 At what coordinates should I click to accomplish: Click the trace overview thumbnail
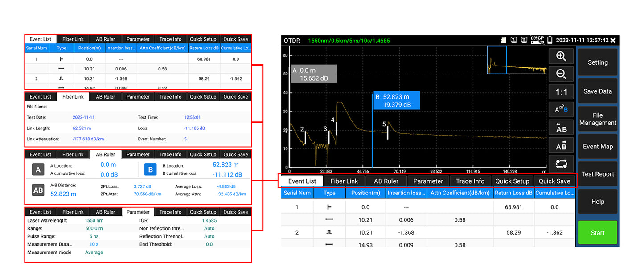(x=517, y=60)
